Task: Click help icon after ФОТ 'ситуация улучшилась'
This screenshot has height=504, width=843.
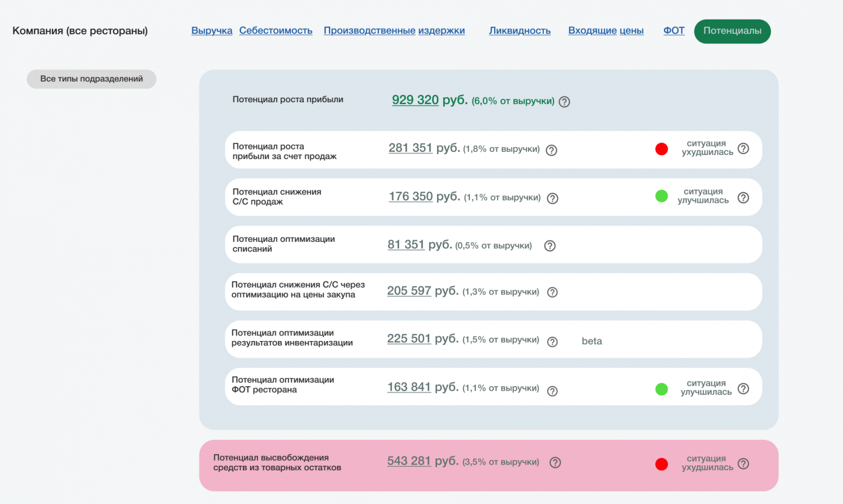Action: click(743, 389)
